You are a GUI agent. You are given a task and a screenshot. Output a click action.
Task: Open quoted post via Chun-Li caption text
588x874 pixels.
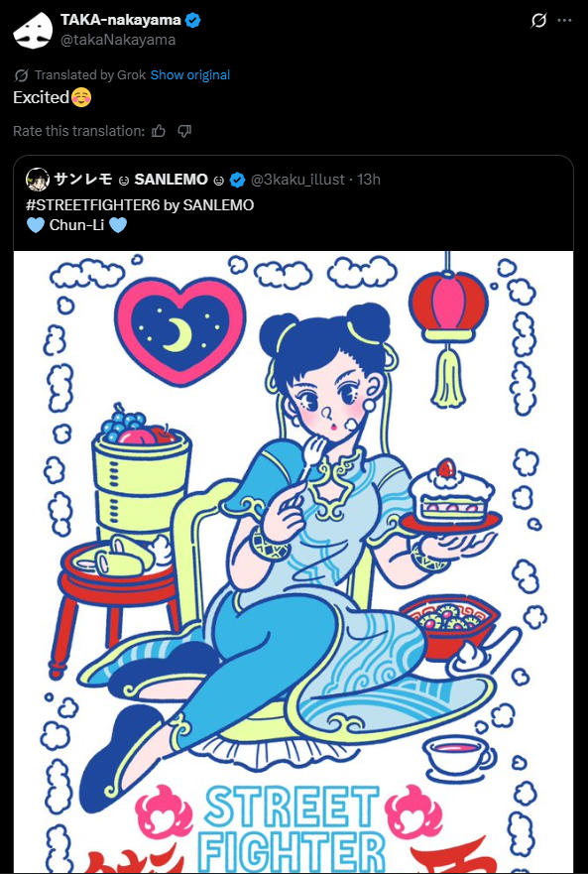(76, 225)
